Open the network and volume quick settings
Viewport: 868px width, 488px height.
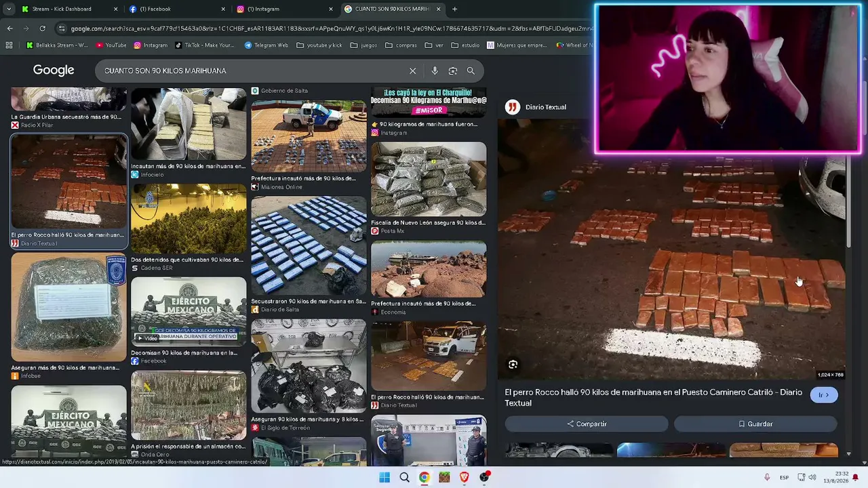[x=806, y=477]
